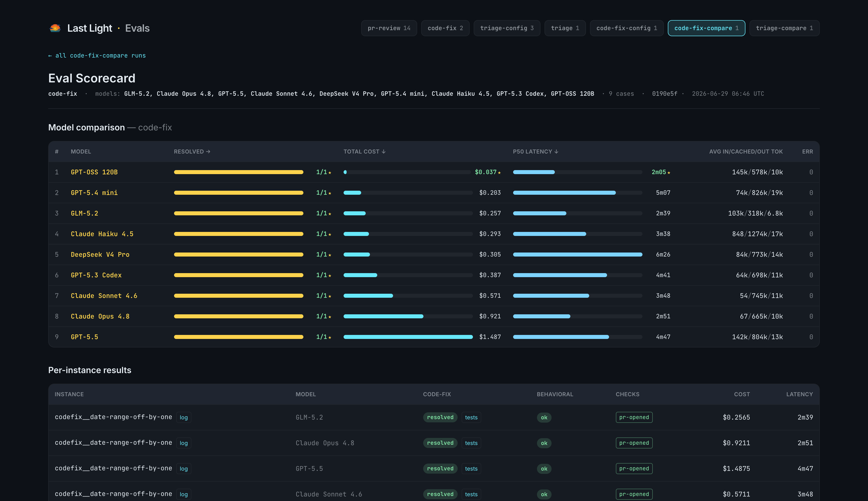Select the DeepSeek V4 Pro model name
The image size is (868, 501).
[x=100, y=255]
